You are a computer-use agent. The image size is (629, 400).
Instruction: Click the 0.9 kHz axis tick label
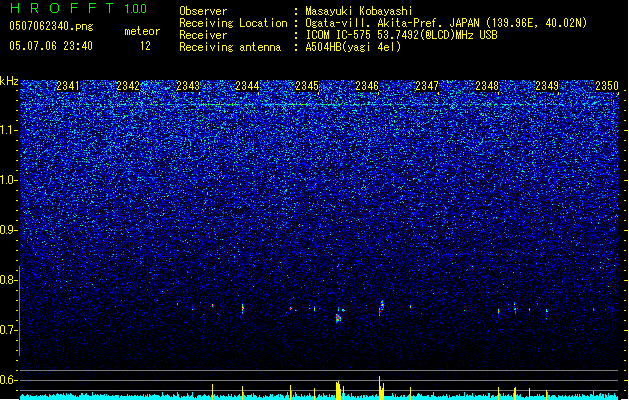[9, 230]
